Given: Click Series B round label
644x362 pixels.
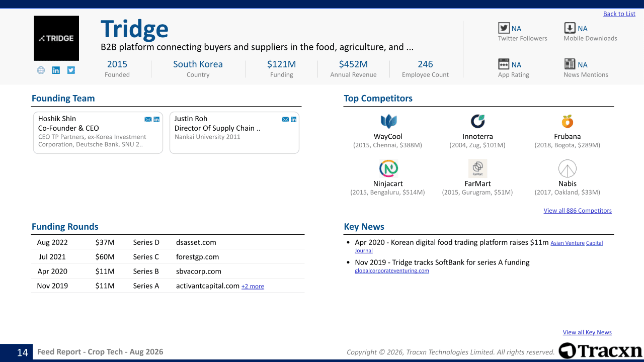Looking at the screenshot, I should [146, 271].
